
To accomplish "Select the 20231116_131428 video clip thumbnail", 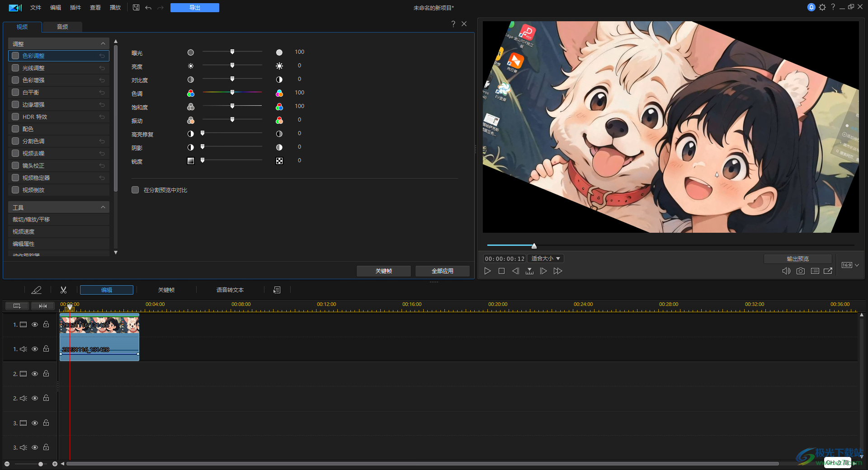I will pyautogui.click(x=99, y=325).
